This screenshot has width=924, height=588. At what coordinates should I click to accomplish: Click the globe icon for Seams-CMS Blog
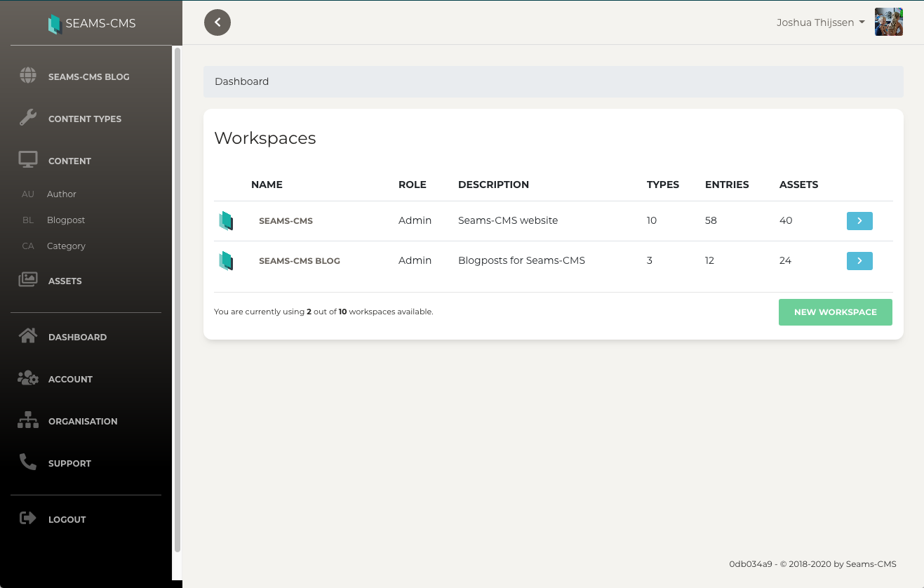tap(28, 76)
